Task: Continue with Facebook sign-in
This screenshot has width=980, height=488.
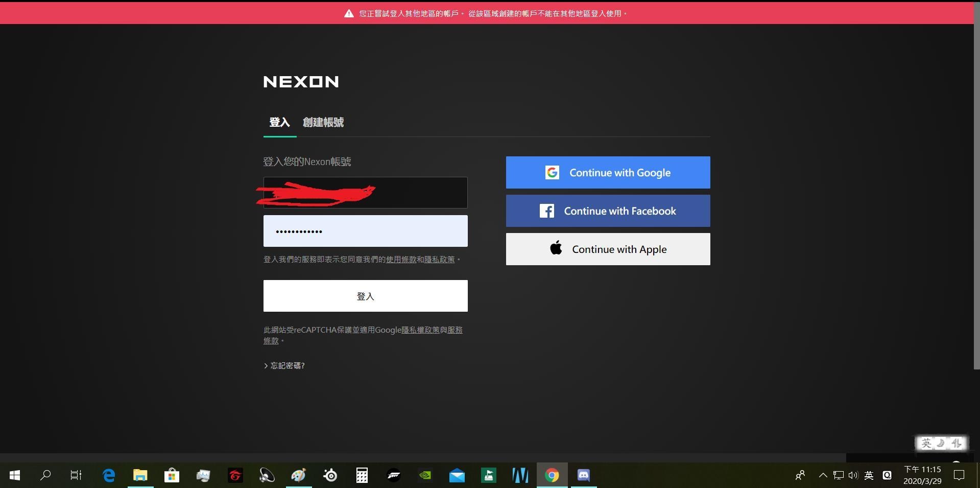Action: [x=608, y=211]
